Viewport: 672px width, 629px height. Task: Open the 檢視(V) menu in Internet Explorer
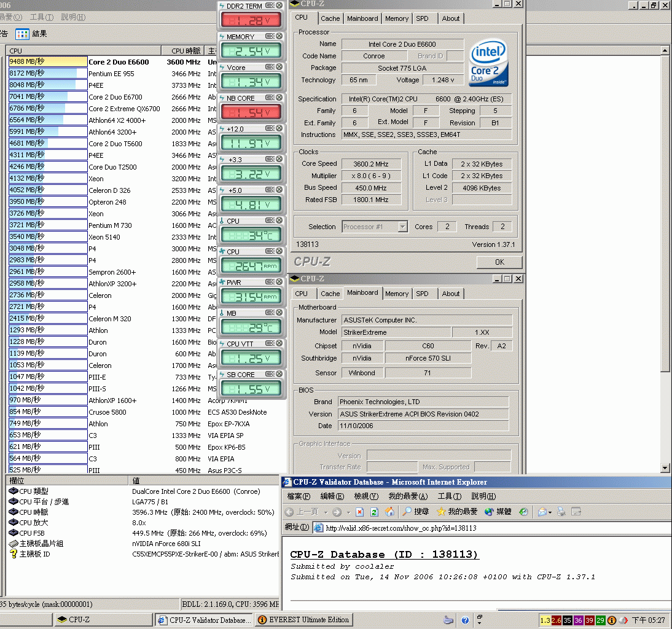tap(366, 496)
